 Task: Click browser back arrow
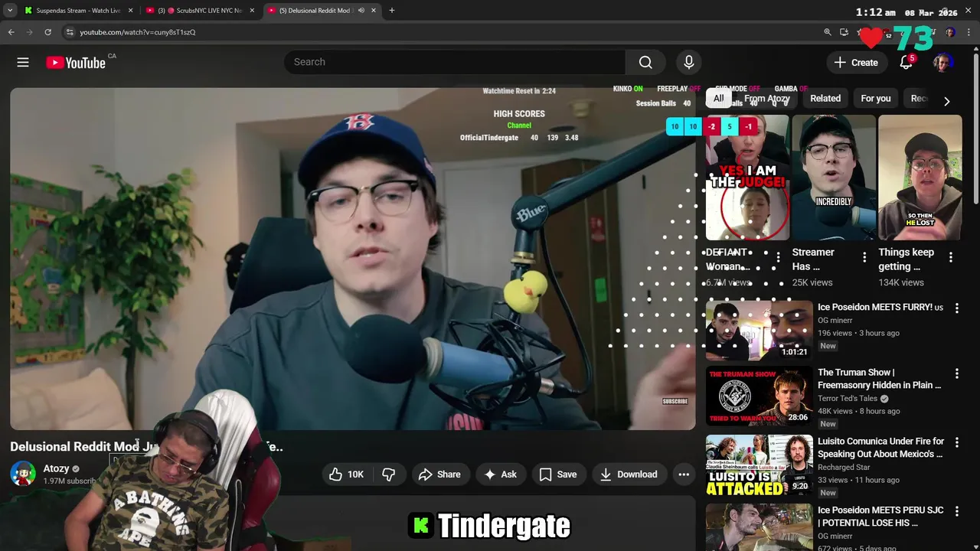(x=11, y=32)
